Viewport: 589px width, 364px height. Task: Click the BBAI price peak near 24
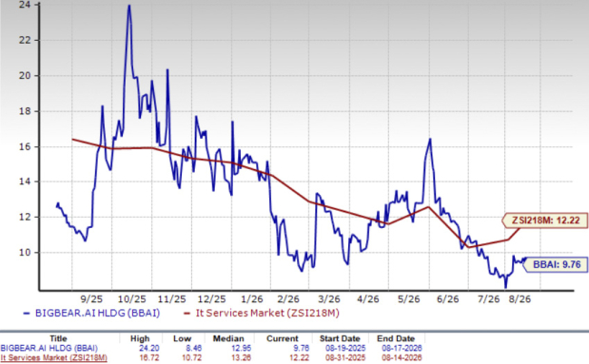(128, 6)
